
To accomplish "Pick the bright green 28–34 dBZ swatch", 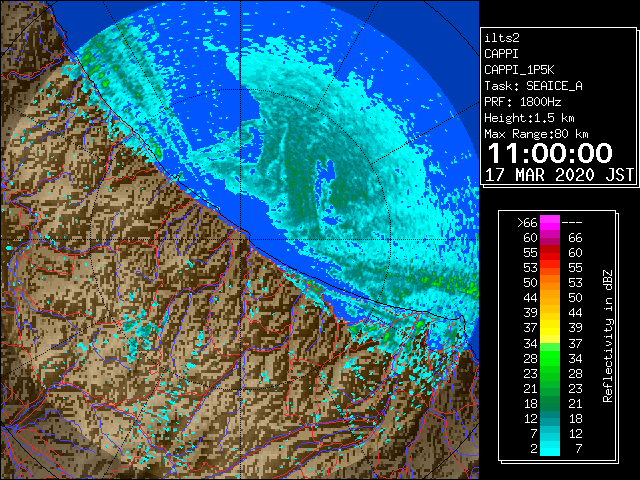I will 550,358.
